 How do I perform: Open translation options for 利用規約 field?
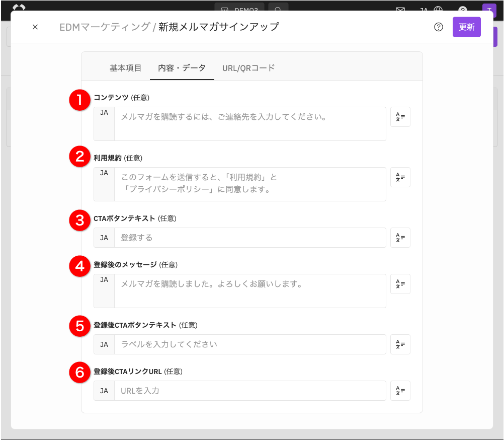coord(400,177)
